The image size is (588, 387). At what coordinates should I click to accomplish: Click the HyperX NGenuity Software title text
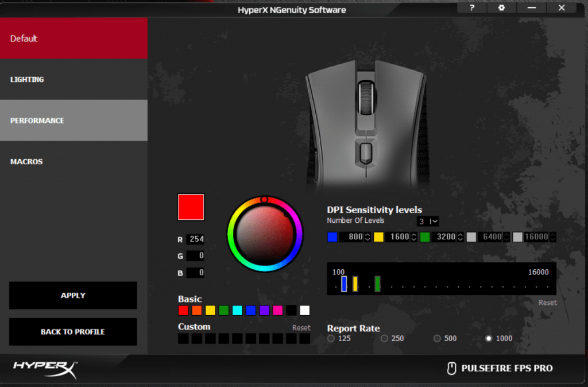coord(292,10)
